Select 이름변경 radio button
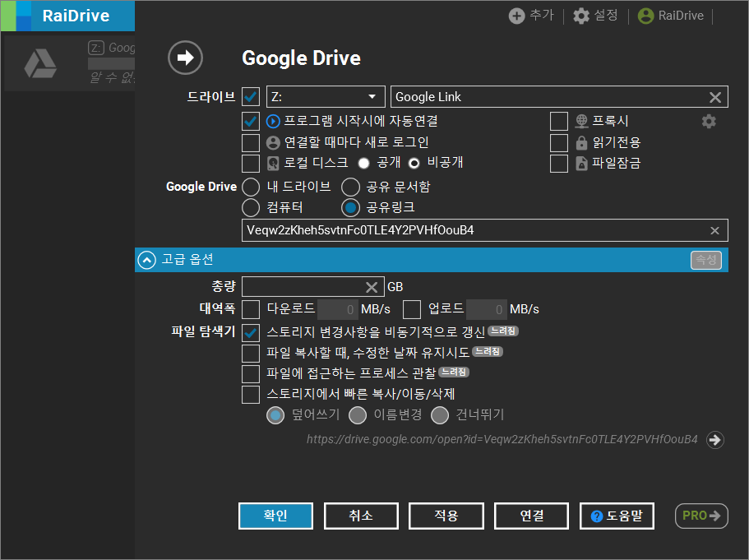This screenshot has width=749, height=560. (358, 416)
